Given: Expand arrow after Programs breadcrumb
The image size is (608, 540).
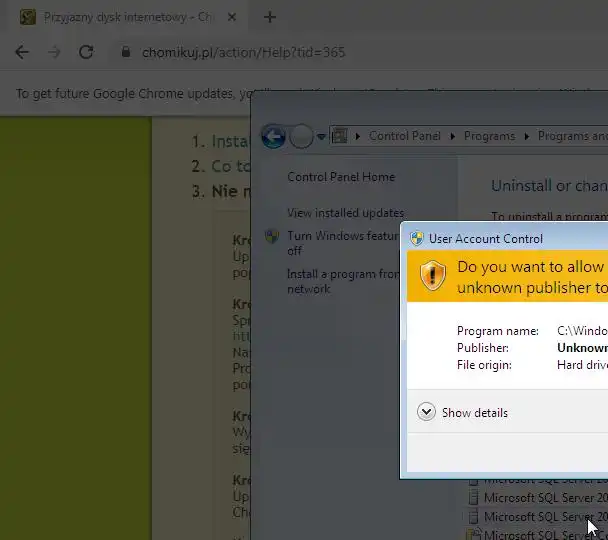Looking at the screenshot, I should click(527, 136).
